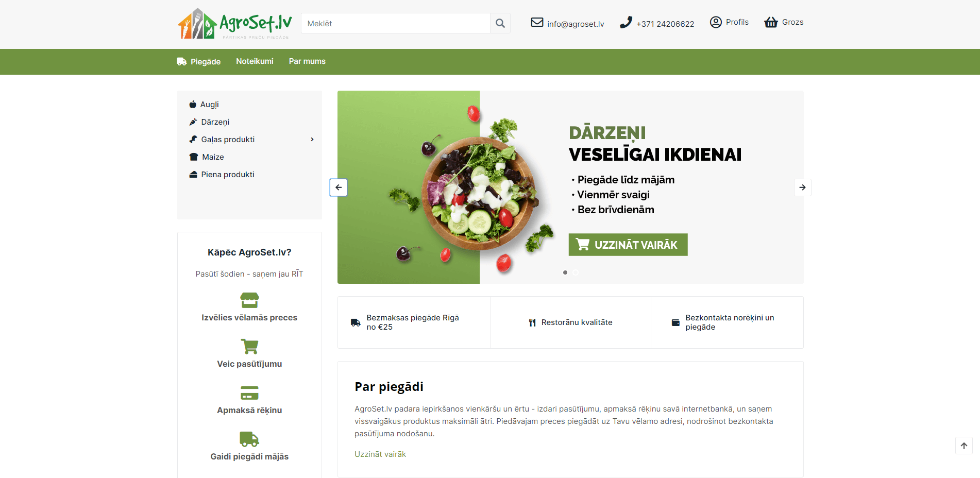Select the first carousel dot indicator

point(565,272)
